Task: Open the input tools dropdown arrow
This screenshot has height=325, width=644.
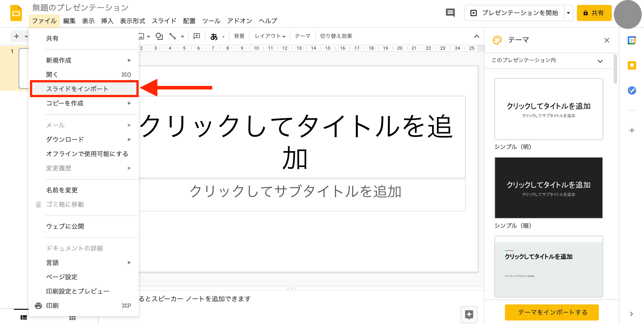Action: 223,37
